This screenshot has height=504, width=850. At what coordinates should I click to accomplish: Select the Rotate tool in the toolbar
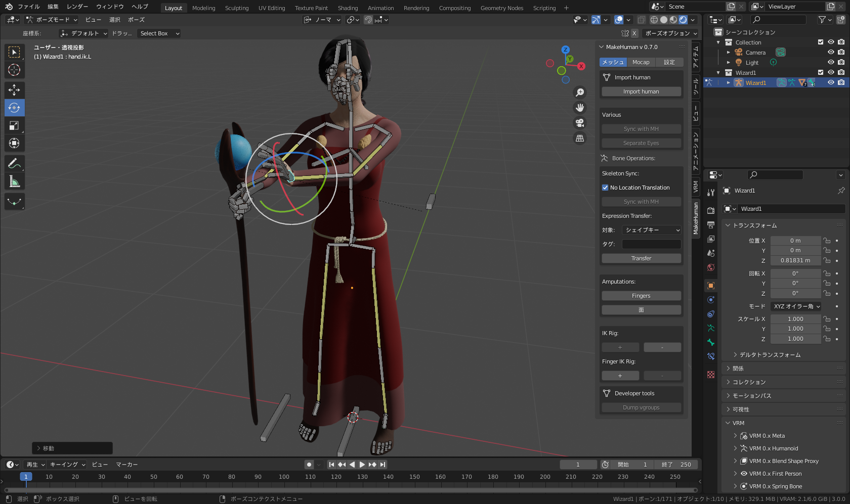point(14,108)
